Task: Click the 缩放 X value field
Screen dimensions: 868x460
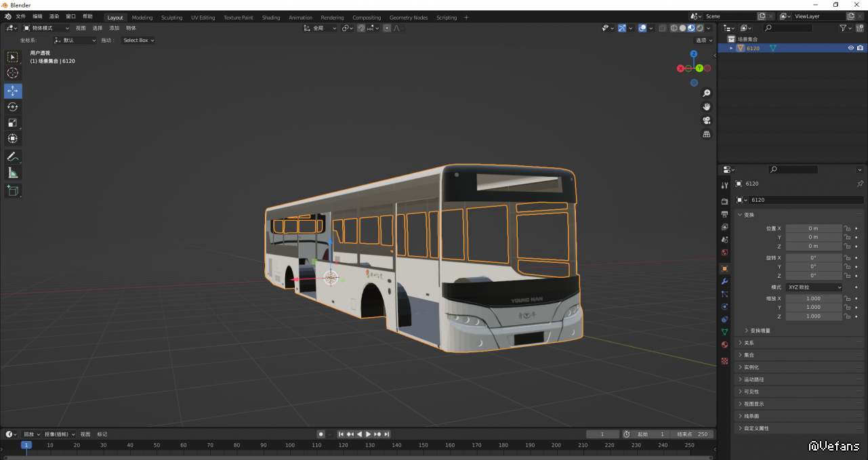Action: point(813,298)
